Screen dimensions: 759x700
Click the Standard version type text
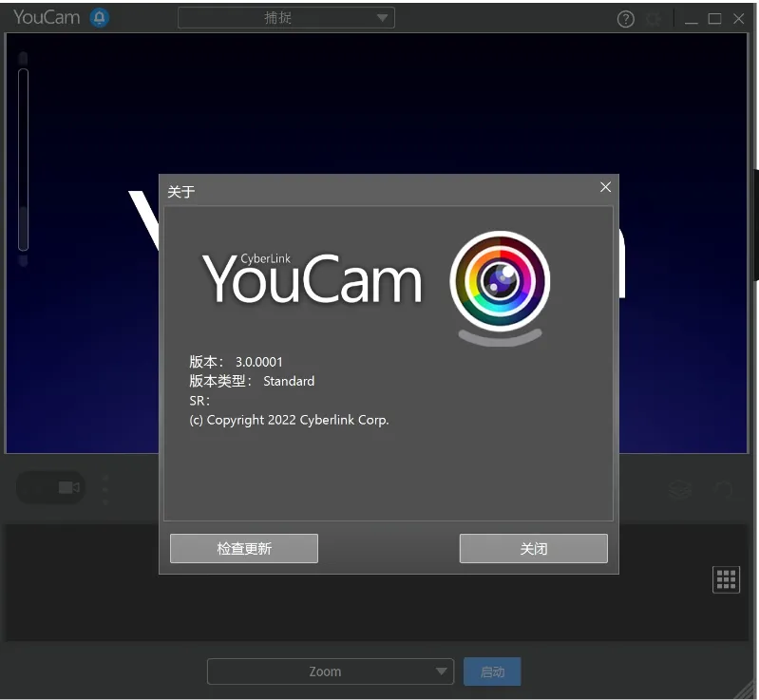coord(289,382)
